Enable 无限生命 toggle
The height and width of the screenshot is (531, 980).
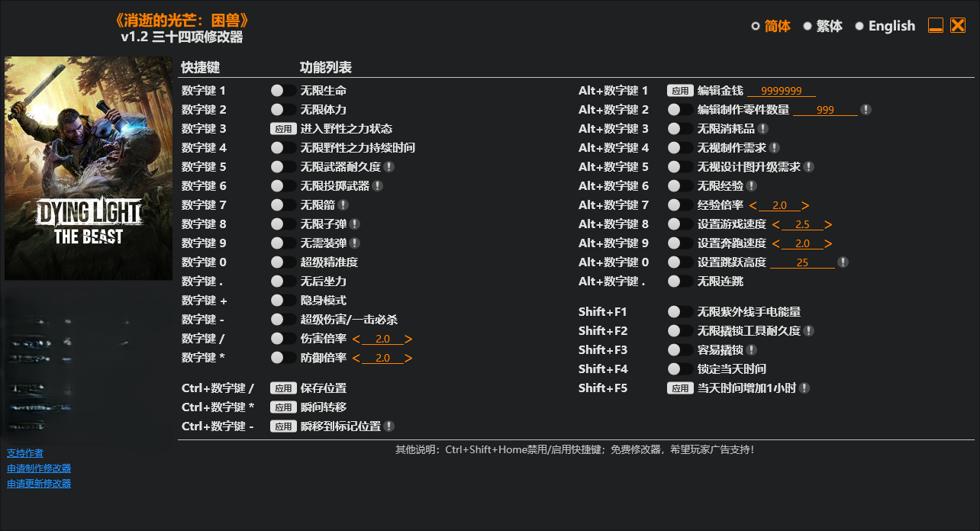[x=283, y=91]
